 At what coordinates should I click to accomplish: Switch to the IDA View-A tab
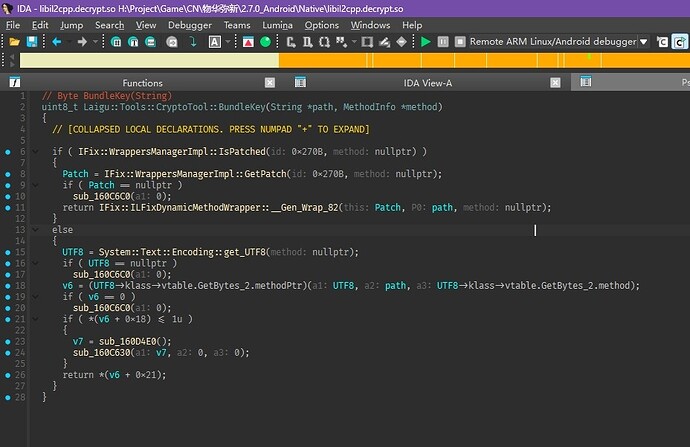pos(428,83)
